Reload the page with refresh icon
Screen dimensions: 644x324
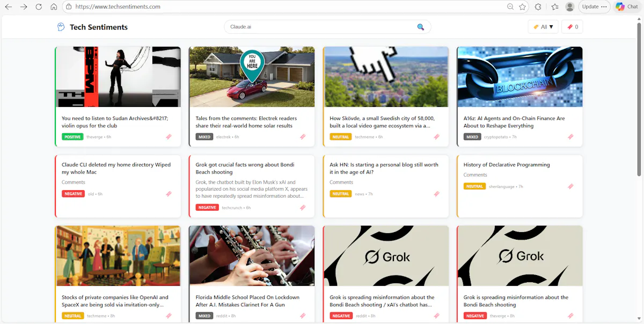pyautogui.click(x=39, y=6)
